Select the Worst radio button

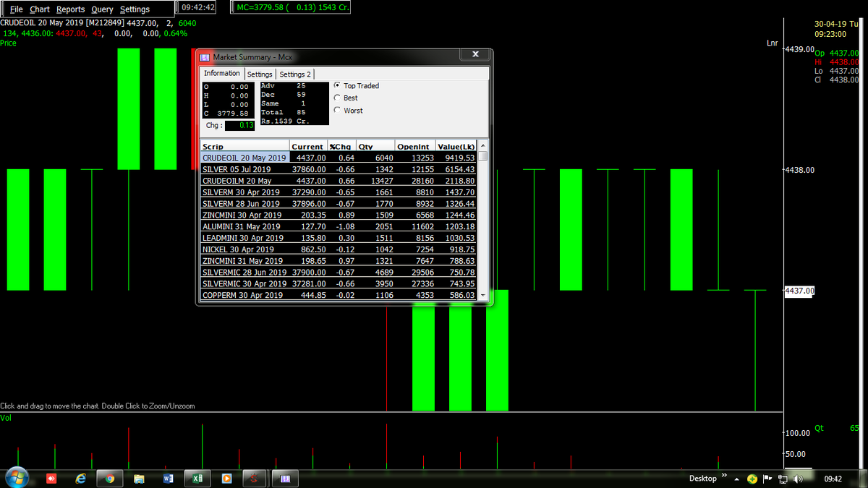pyautogui.click(x=338, y=111)
